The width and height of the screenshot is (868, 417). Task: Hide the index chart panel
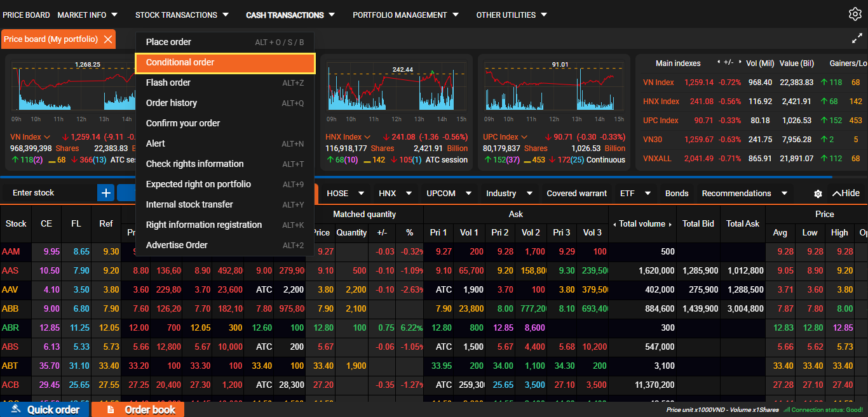coord(845,194)
